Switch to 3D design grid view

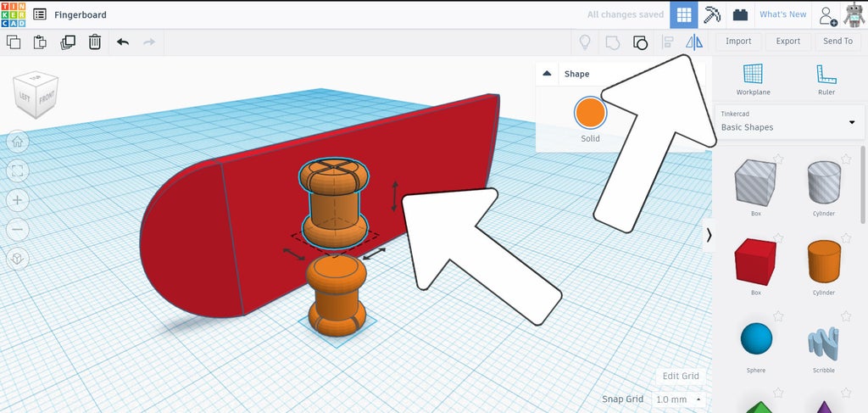click(x=684, y=15)
